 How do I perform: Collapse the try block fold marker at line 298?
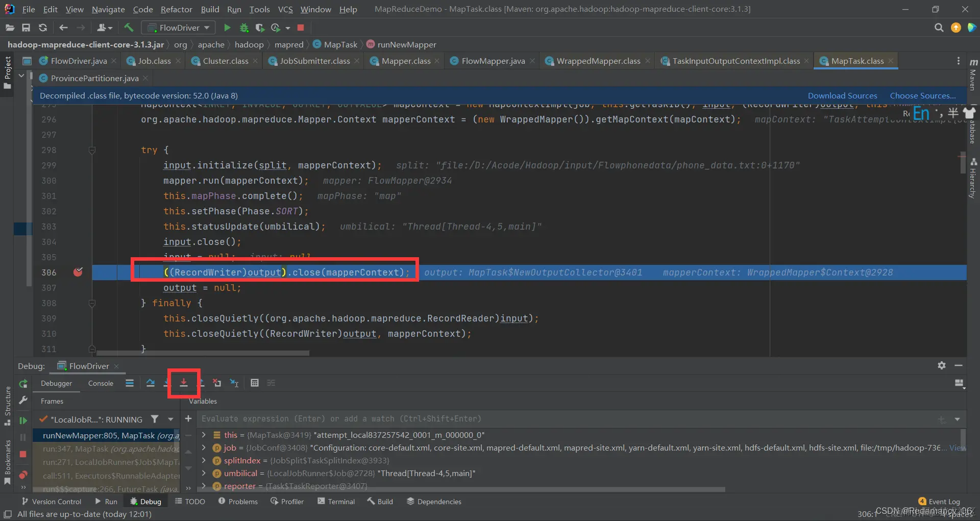[92, 150]
